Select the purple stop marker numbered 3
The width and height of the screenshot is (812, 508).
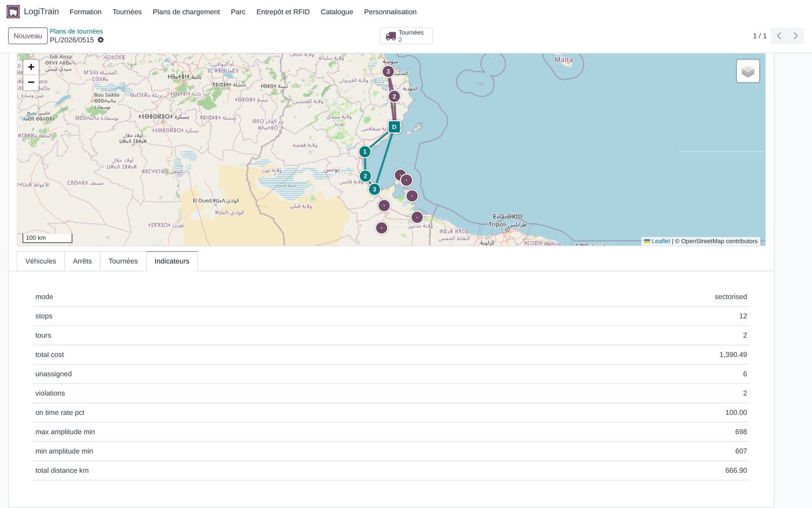click(388, 71)
